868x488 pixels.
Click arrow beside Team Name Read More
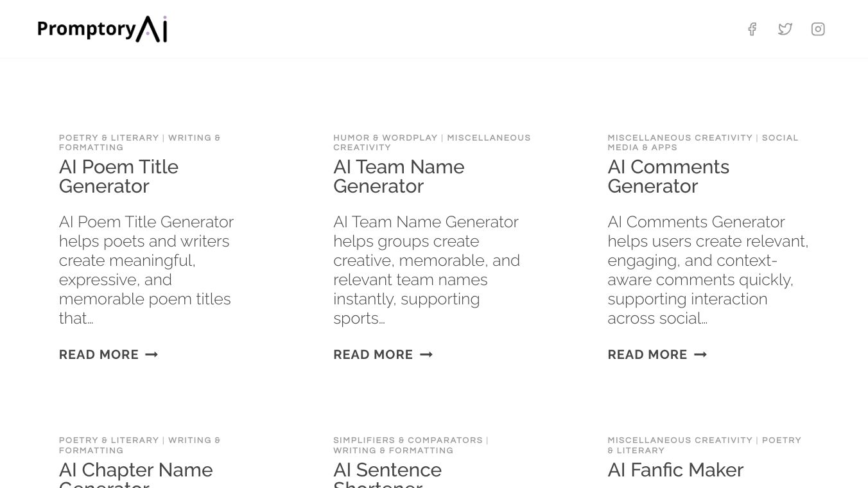[426, 354]
